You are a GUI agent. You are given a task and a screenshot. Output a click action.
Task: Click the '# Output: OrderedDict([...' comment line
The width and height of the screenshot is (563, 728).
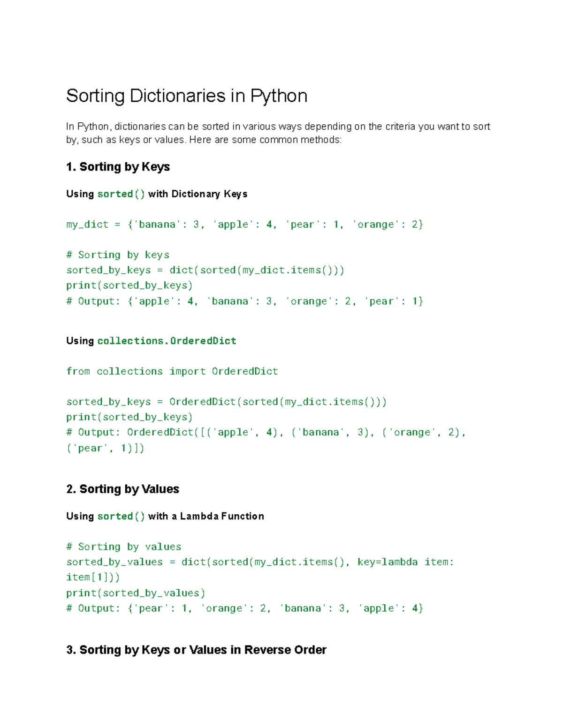266,432
